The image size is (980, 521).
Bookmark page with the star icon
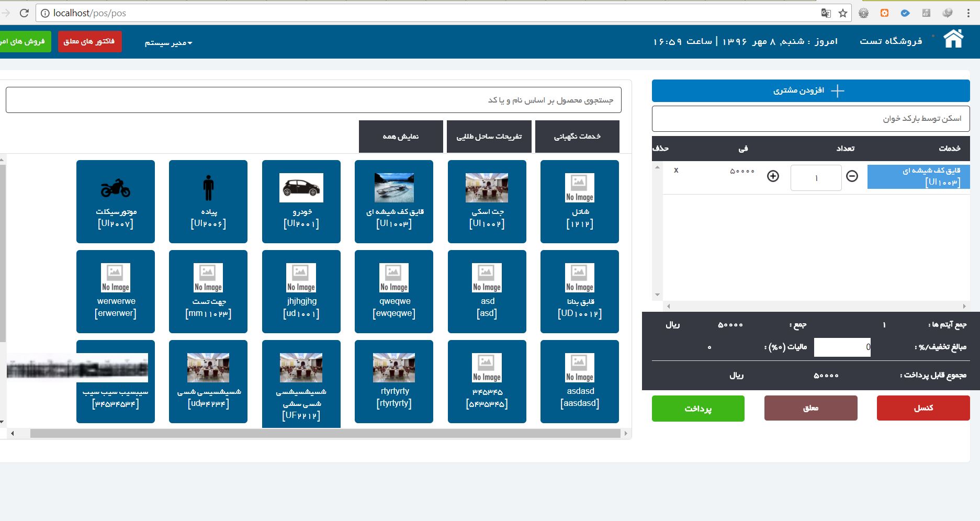coord(842,13)
